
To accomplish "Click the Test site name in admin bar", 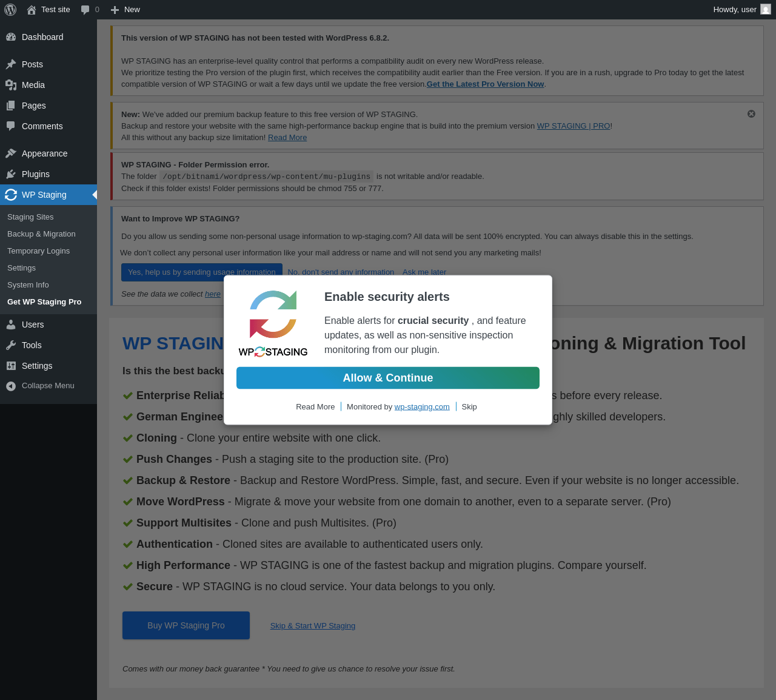I will (x=56, y=10).
